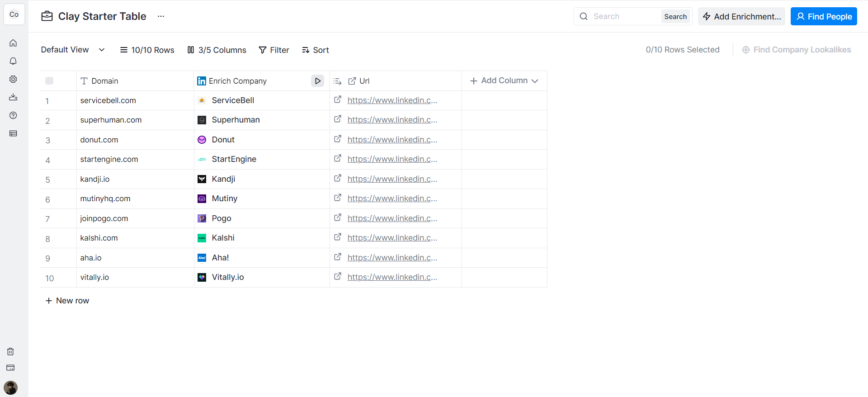Click the Find People button
Viewport: 868px width, 397px height.
point(824,16)
